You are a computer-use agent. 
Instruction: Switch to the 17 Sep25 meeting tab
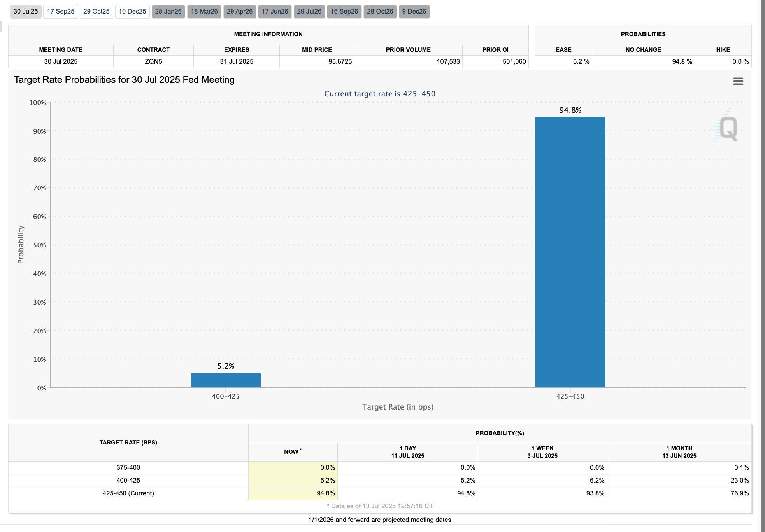(61, 12)
